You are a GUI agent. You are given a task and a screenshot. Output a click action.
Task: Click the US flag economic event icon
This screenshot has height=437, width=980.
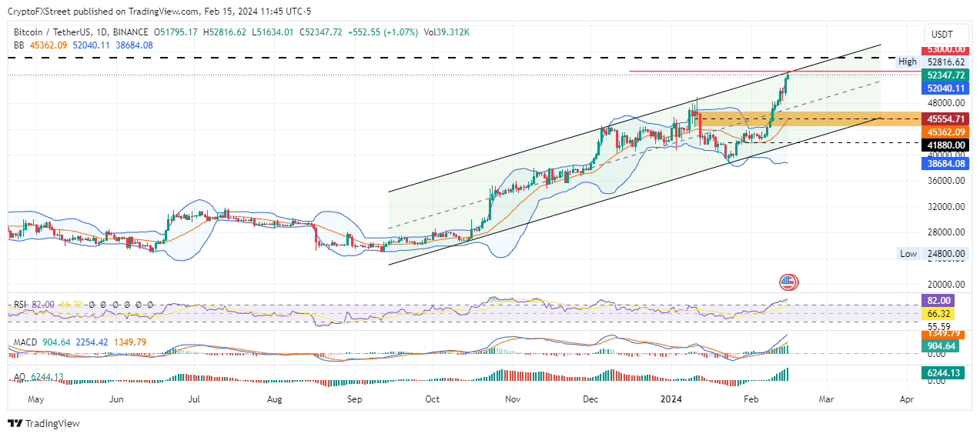tap(787, 282)
